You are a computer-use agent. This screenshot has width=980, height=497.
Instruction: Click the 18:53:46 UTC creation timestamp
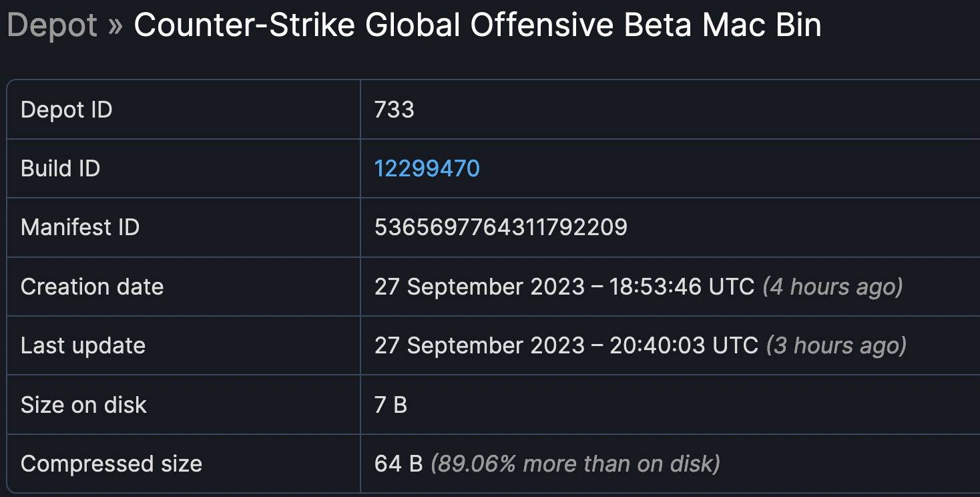click(x=682, y=287)
